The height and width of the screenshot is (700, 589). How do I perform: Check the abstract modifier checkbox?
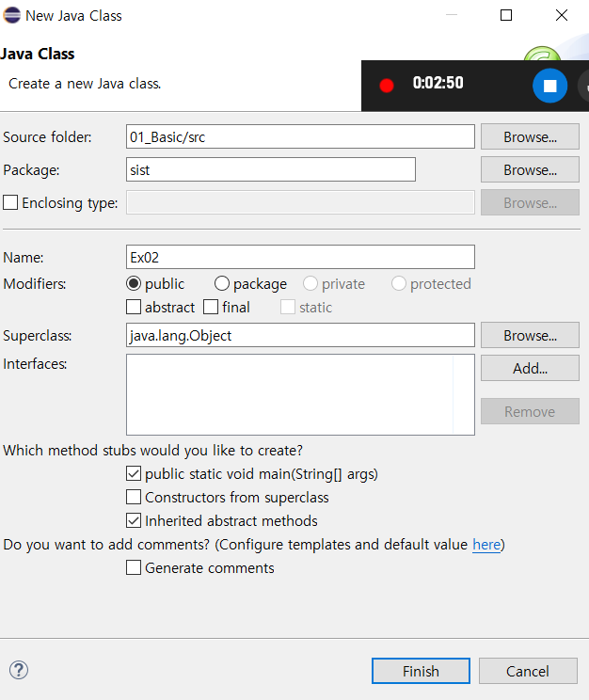coord(134,307)
